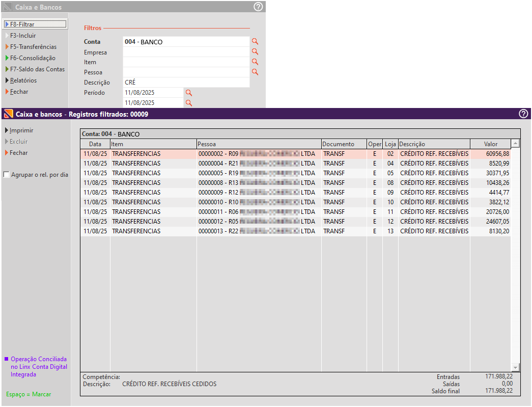This screenshot has height=407, width=532.
Task: Open lookup for the Item field
Action: (x=255, y=62)
